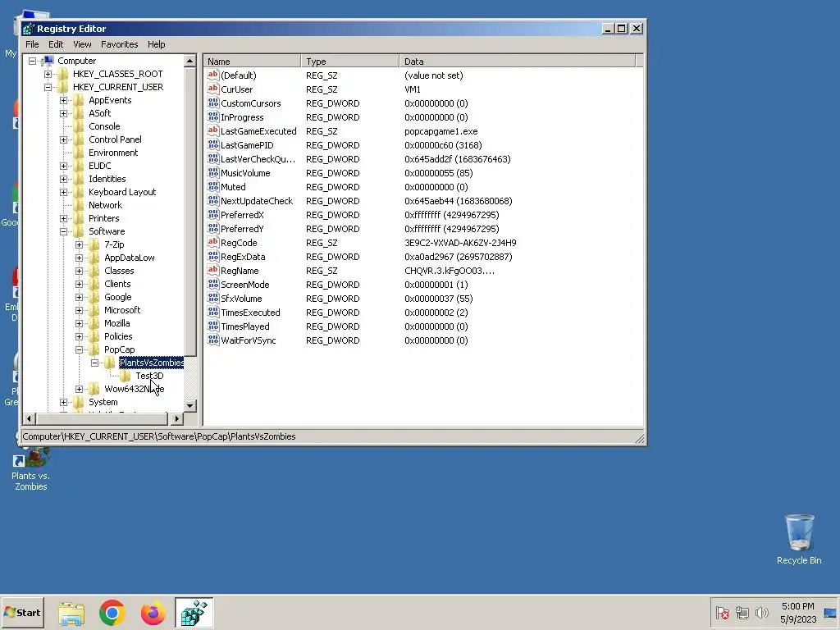Image resolution: width=840 pixels, height=630 pixels.
Task: Expand HKEY_CLASSES_ROOT key
Action: tap(48, 74)
